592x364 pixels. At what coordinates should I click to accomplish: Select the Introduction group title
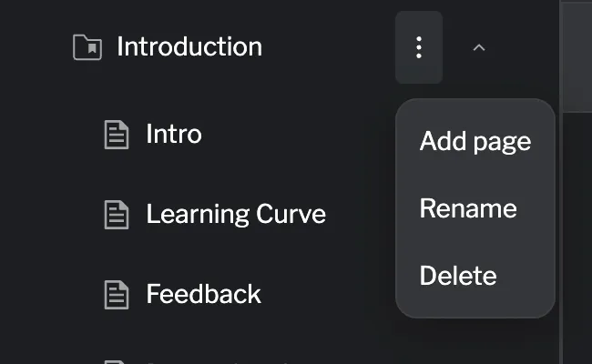(189, 47)
